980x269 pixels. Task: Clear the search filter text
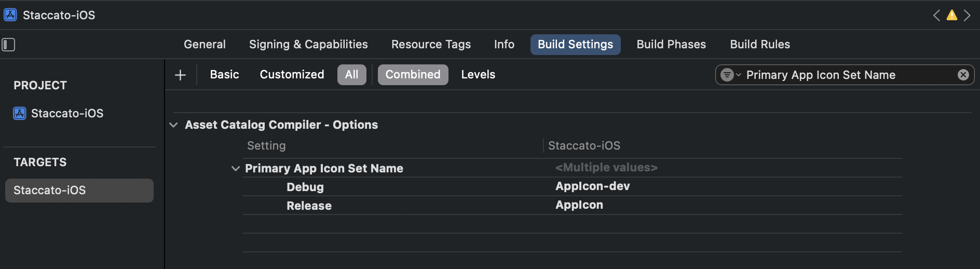(963, 75)
